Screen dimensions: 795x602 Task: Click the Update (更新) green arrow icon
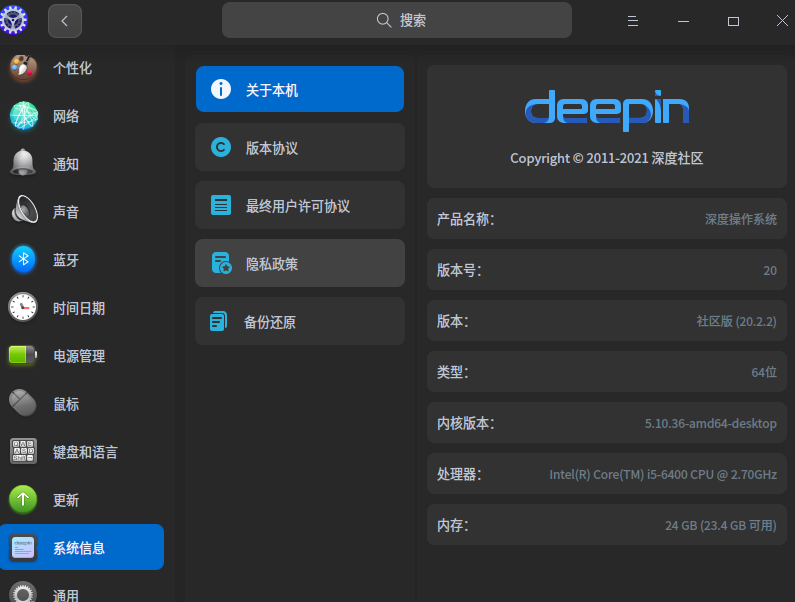pyautogui.click(x=23, y=500)
